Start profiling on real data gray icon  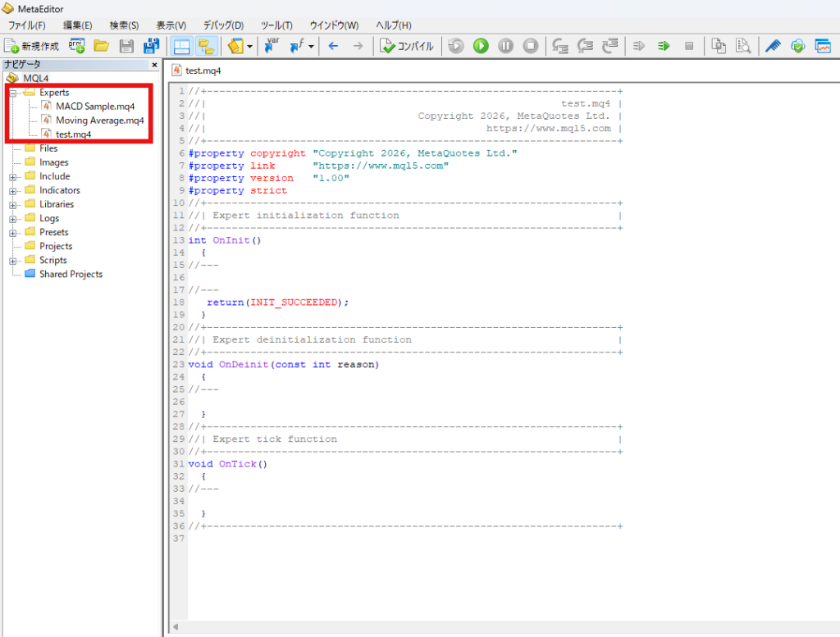coord(638,46)
